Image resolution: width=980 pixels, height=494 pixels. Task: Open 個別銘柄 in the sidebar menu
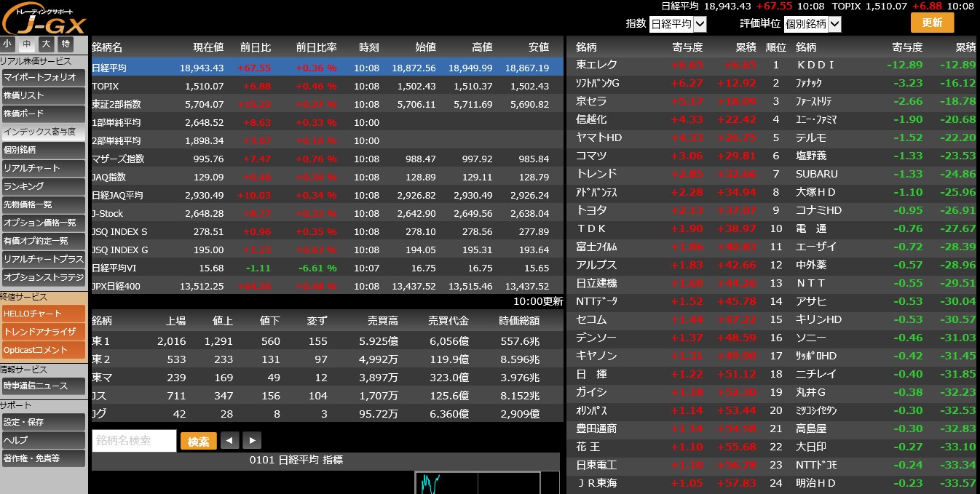[x=43, y=150]
